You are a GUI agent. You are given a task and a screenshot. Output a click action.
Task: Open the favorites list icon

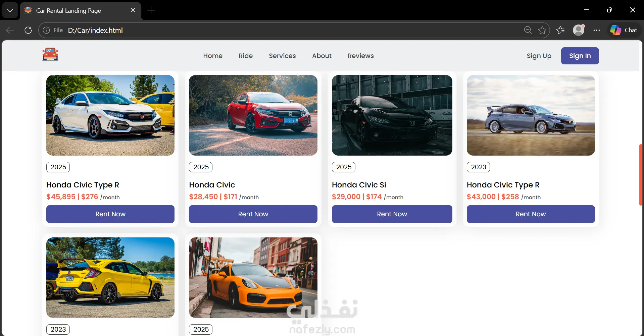click(x=560, y=30)
